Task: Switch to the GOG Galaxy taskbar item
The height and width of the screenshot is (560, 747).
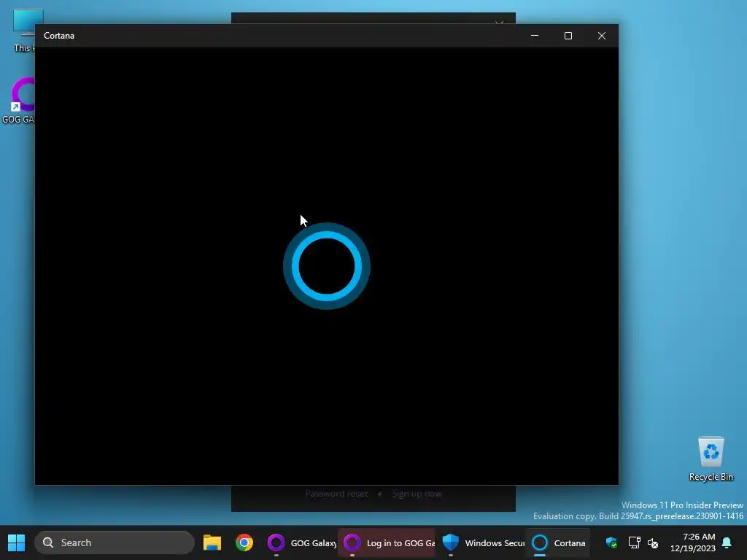Action: coord(301,542)
